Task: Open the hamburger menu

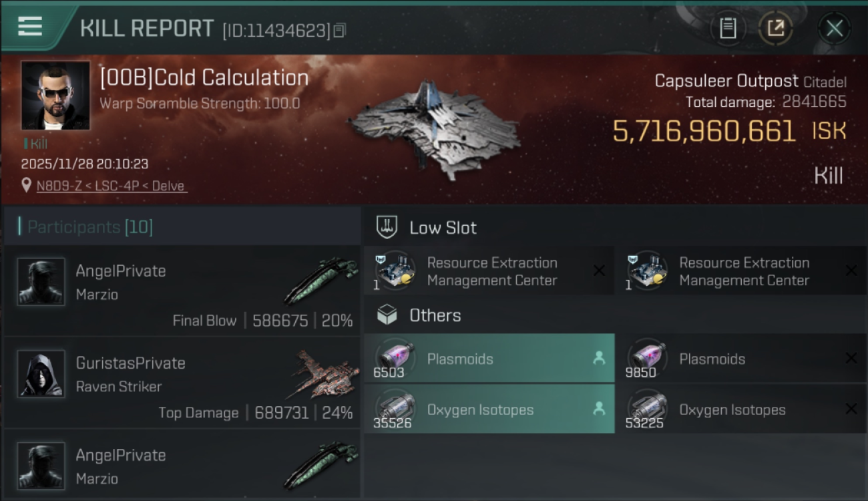Action: tap(30, 27)
